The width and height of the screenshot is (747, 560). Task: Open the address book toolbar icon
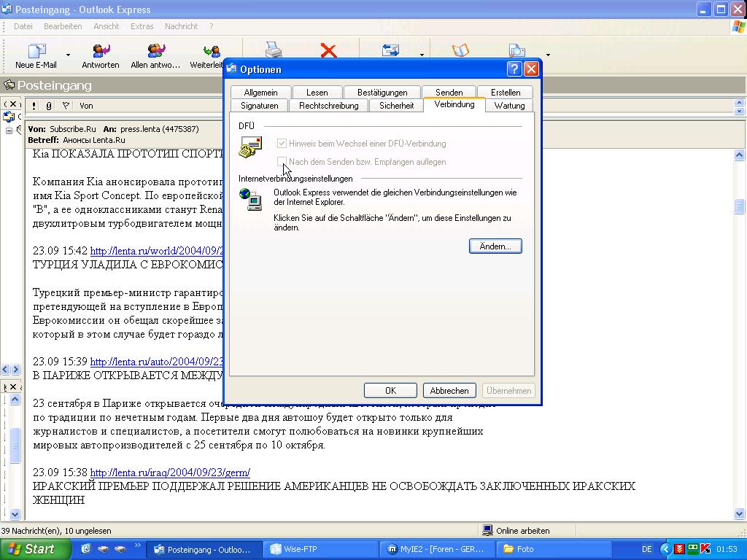[460, 50]
